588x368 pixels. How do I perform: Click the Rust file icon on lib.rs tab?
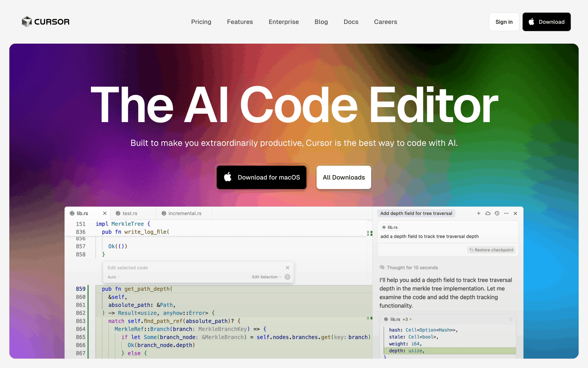tap(72, 213)
